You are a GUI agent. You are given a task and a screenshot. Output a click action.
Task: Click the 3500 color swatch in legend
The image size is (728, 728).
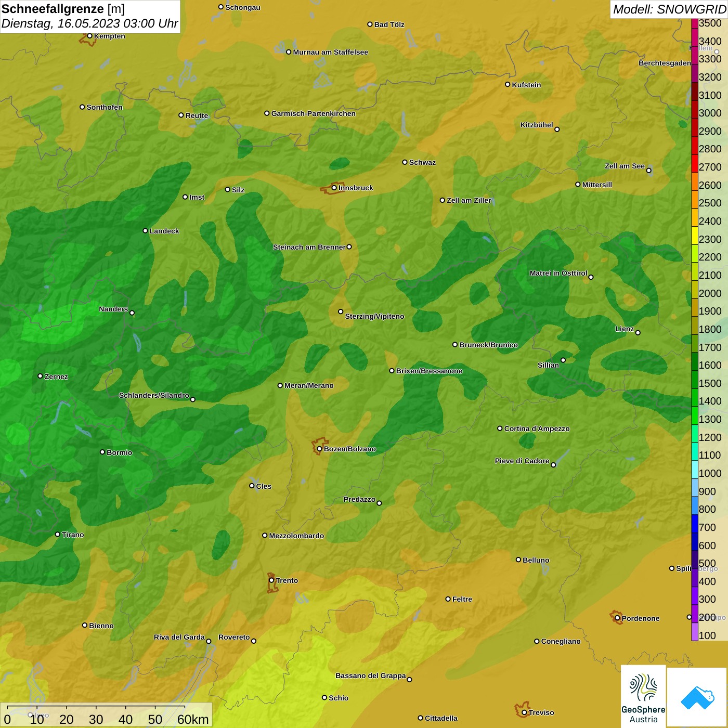[694, 23]
